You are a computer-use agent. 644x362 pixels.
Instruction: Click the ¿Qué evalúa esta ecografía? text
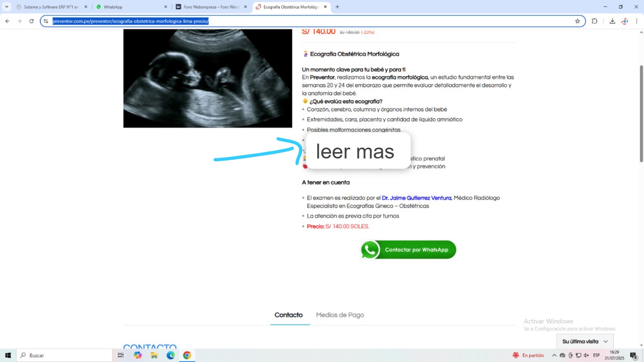click(x=346, y=101)
